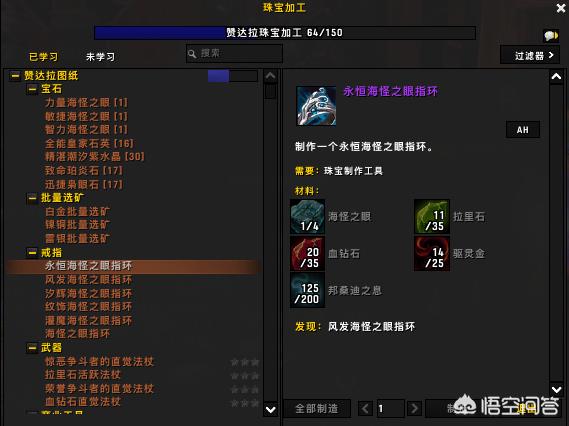This screenshot has width=569, height=426.
Task: Click the recipe list scroll-down arrow
Action: point(271,410)
